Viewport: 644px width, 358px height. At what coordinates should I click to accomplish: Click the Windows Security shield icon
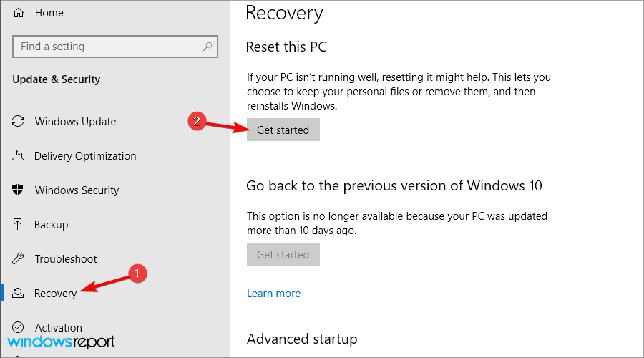pos(18,190)
